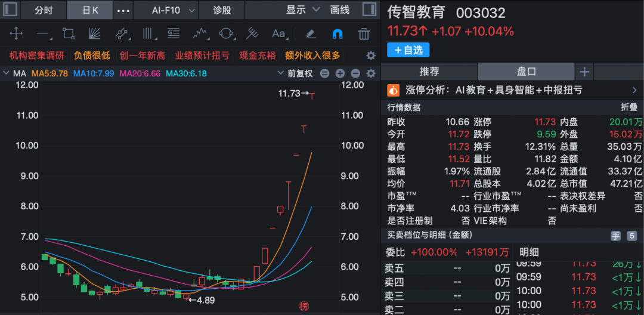Toggle the right sidebar panel icon
The image size is (644, 315).
(x=369, y=10)
